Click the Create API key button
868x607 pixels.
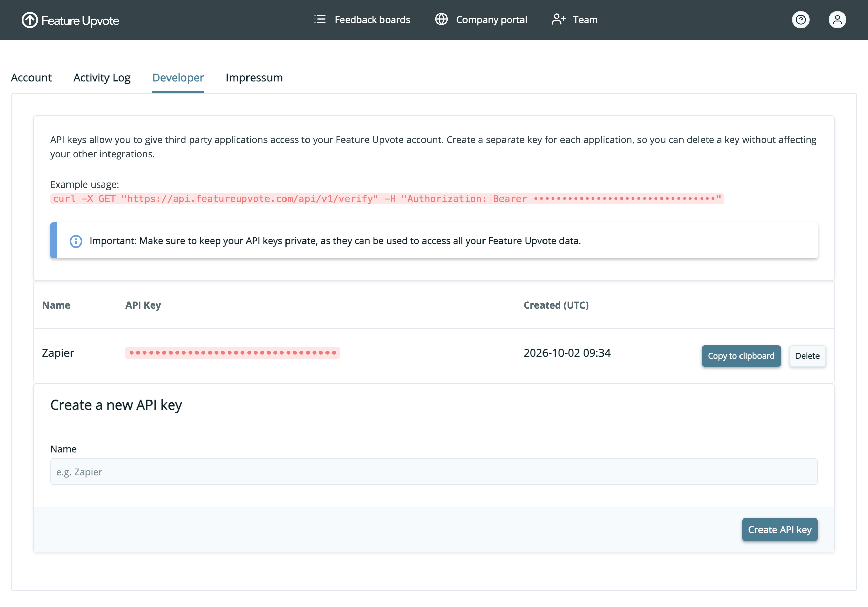pyautogui.click(x=780, y=529)
